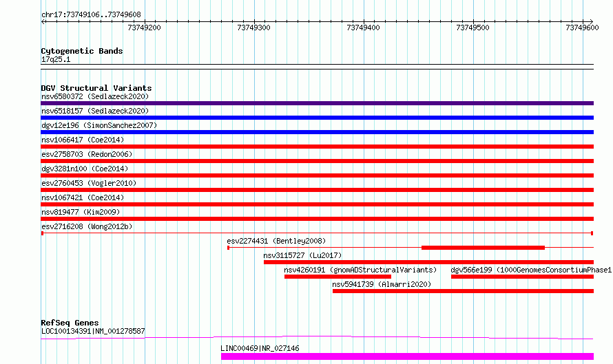Image resolution: width=613 pixels, height=364 pixels.
Task: Select variant label nsv3115727 (Lu2017)
Action: [302, 255]
